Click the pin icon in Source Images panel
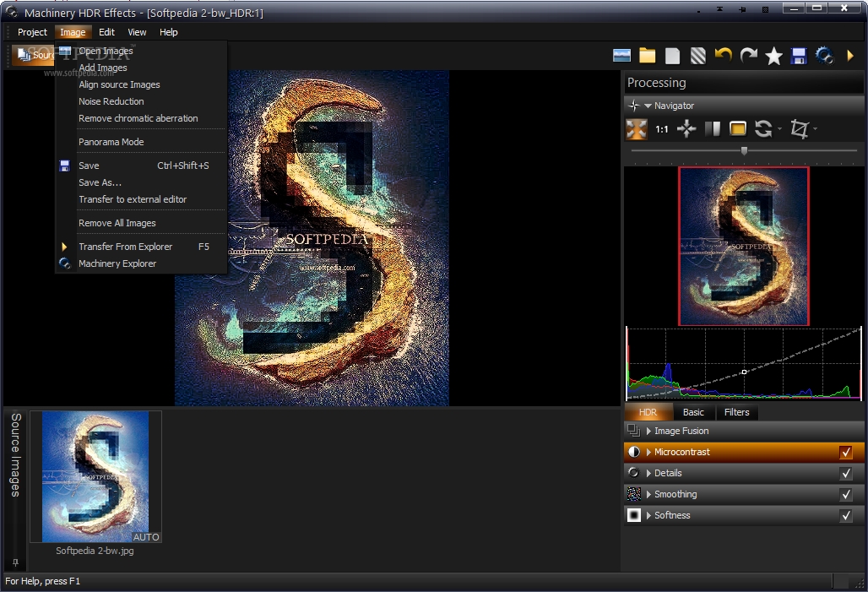The height and width of the screenshot is (592, 868). pyautogui.click(x=15, y=562)
